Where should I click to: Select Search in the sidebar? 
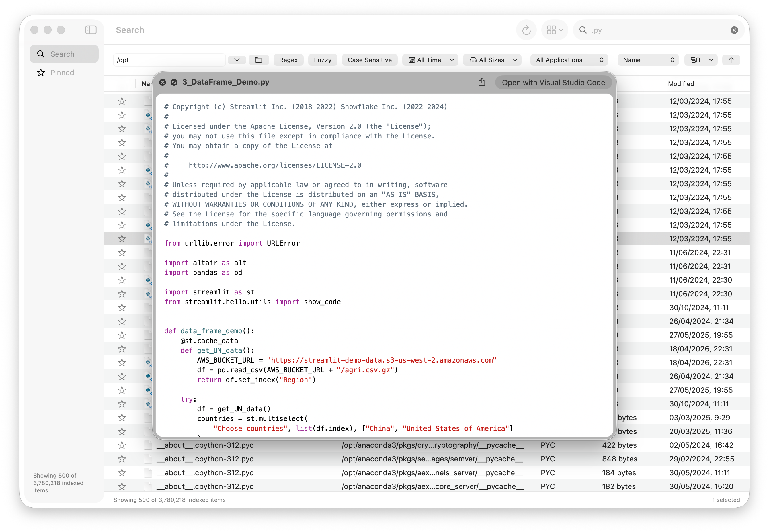pyautogui.click(x=64, y=54)
